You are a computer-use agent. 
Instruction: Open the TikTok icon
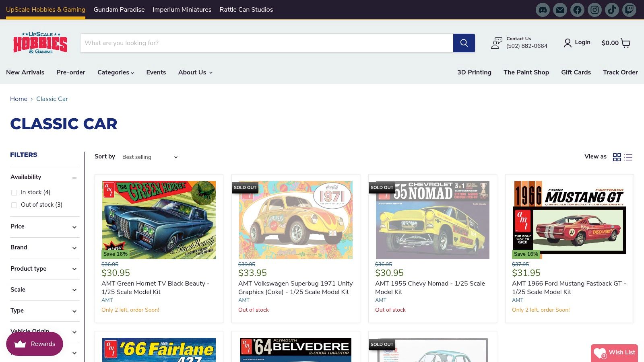click(612, 10)
